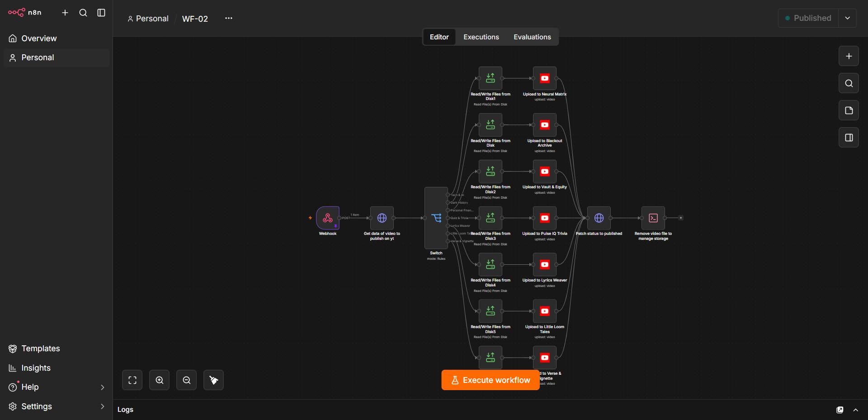Select the Webhook trigger node
868x420 pixels.
328,218
